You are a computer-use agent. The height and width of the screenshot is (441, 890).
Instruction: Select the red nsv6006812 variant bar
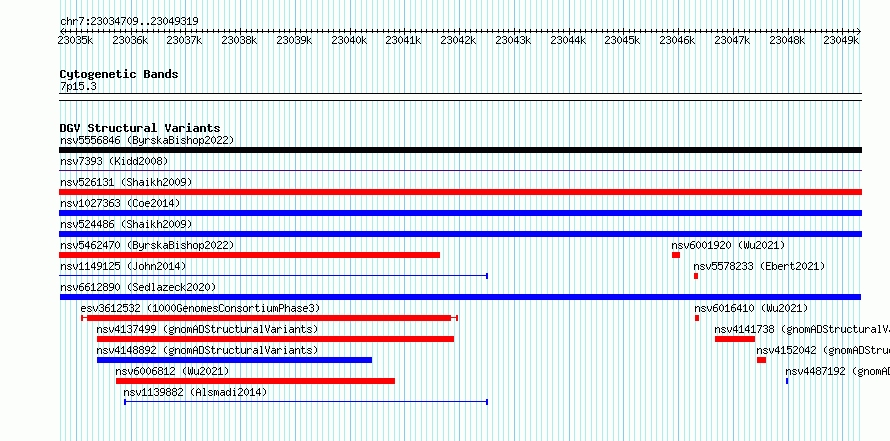click(255, 381)
